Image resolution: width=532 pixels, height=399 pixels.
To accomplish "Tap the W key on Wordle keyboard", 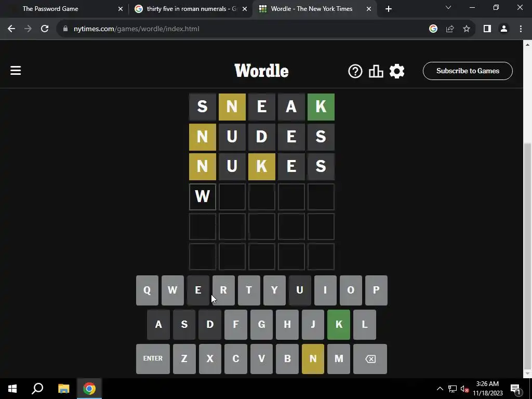I will tap(172, 290).
